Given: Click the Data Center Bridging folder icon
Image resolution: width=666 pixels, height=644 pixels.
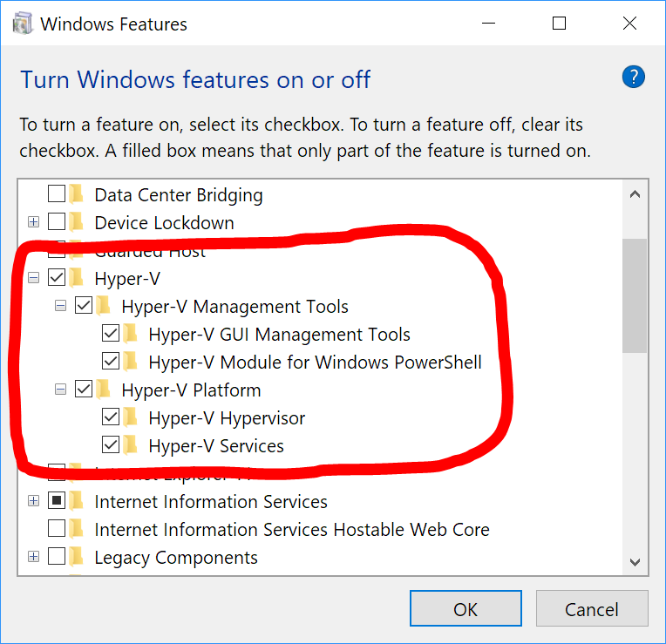Looking at the screenshot, I should tap(76, 193).
